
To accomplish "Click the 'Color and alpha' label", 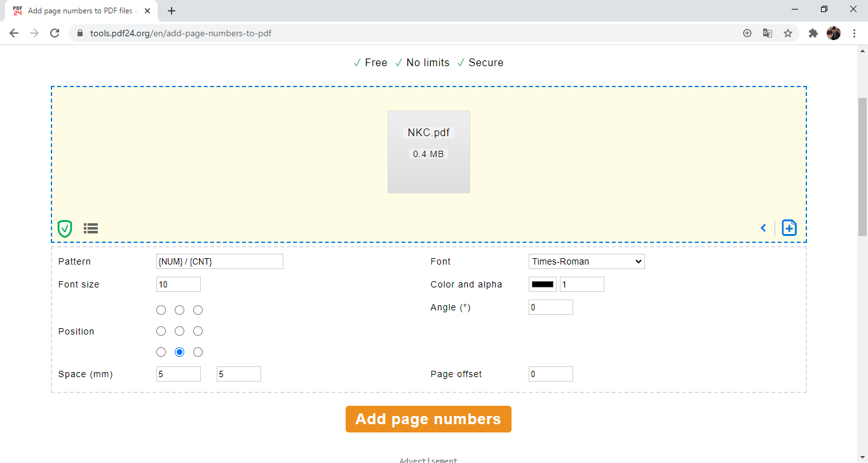I will pyautogui.click(x=466, y=284).
